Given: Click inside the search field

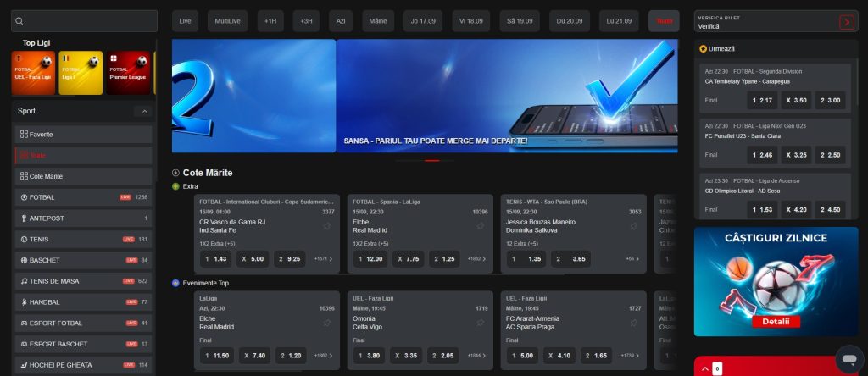Looking at the screenshot, I should pyautogui.click(x=85, y=21).
